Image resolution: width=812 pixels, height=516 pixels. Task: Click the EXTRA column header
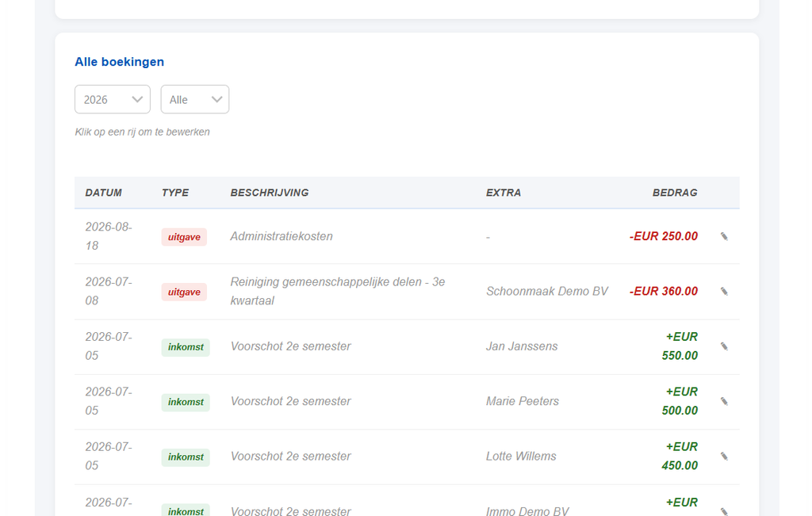[504, 193]
